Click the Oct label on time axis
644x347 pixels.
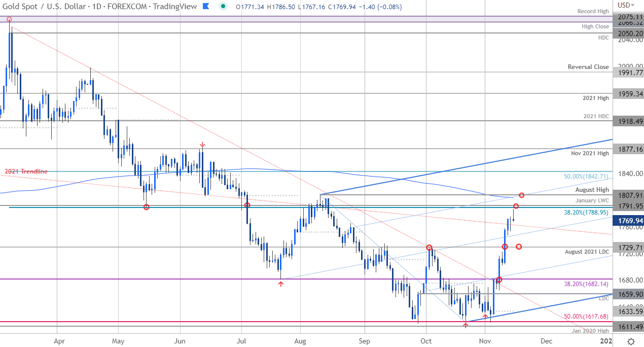pos(426,341)
